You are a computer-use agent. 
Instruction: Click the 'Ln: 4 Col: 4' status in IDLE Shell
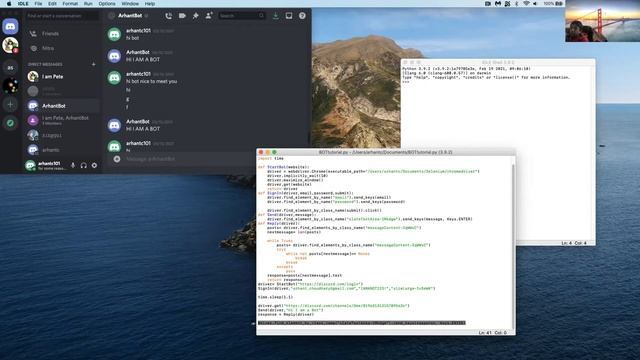coord(573,243)
